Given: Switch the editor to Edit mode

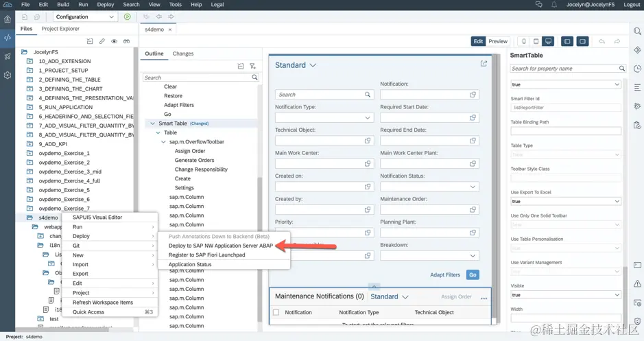Looking at the screenshot, I should 478,41.
